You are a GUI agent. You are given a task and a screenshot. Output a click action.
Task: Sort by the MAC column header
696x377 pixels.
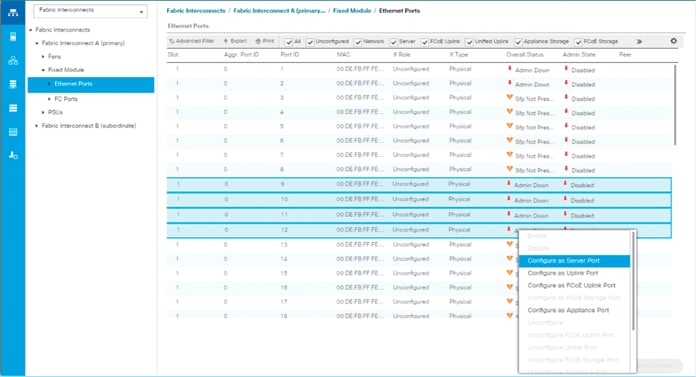(x=343, y=55)
